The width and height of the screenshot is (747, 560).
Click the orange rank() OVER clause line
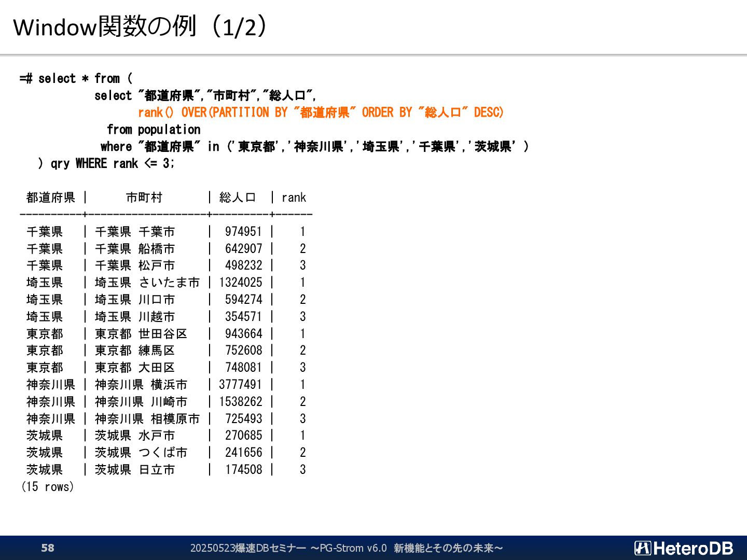pyautogui.click(x=321, y=113)
